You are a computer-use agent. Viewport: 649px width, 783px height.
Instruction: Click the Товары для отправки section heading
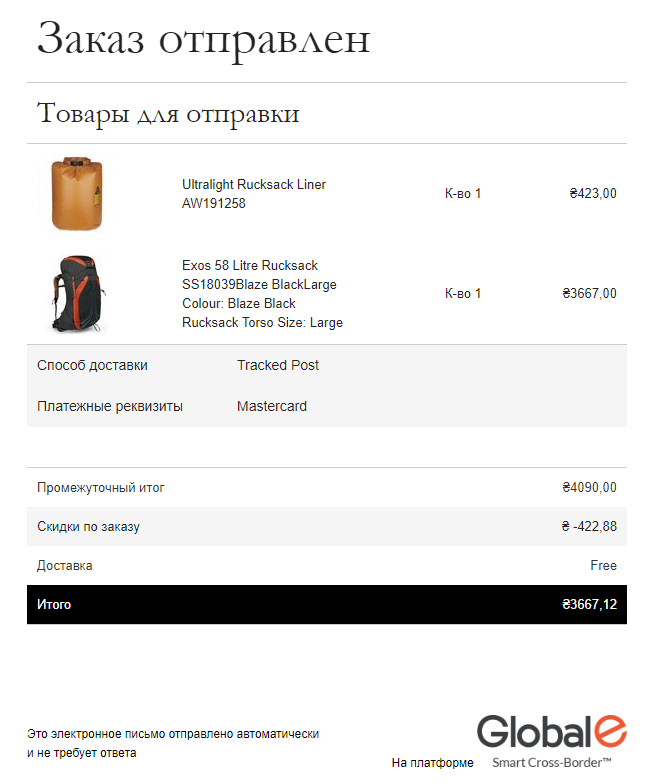click(x=168, y=114)
